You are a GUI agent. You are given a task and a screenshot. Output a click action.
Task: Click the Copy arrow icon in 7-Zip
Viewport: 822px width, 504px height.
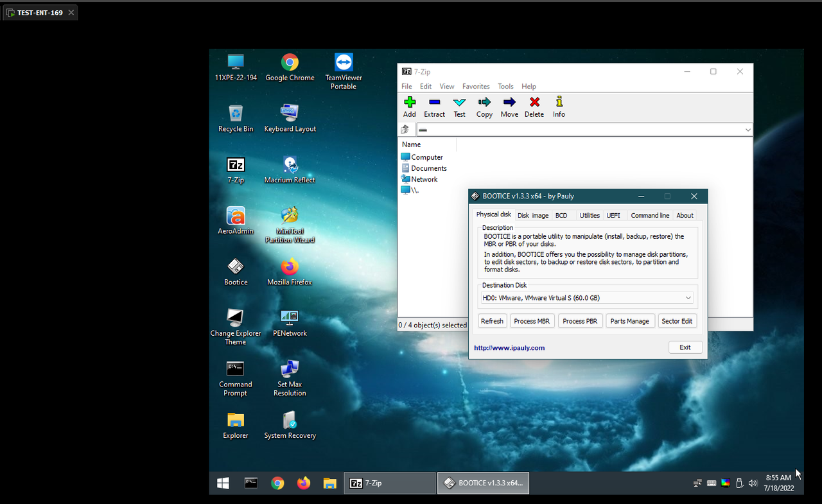(484, 102)
